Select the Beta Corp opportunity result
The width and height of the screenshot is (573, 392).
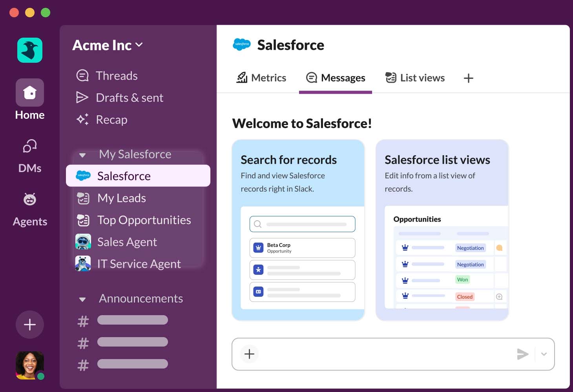[x=302, y=248]
